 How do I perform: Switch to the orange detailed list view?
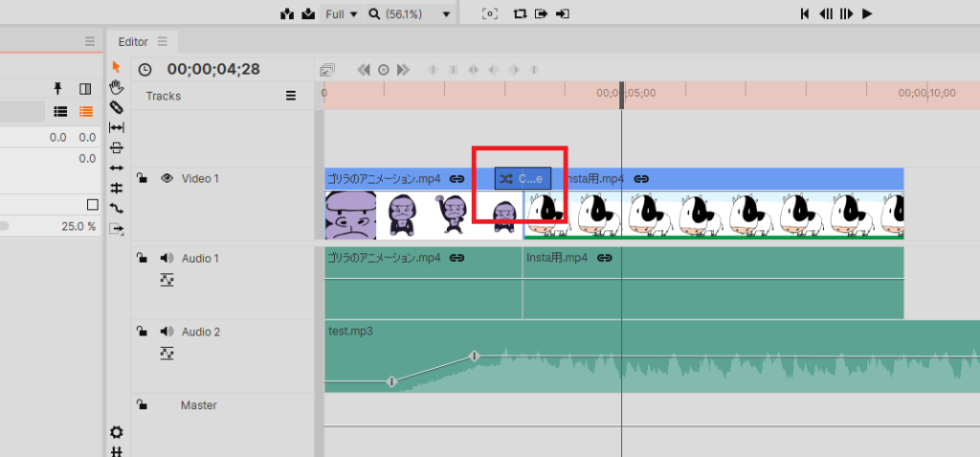click(x=85, y=112)
